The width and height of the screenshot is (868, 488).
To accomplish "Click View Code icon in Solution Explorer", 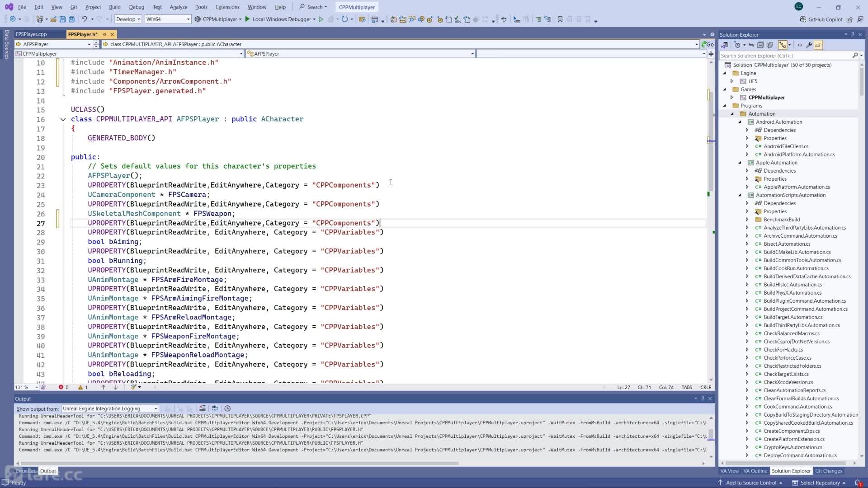I will click(x=800, y=45).
